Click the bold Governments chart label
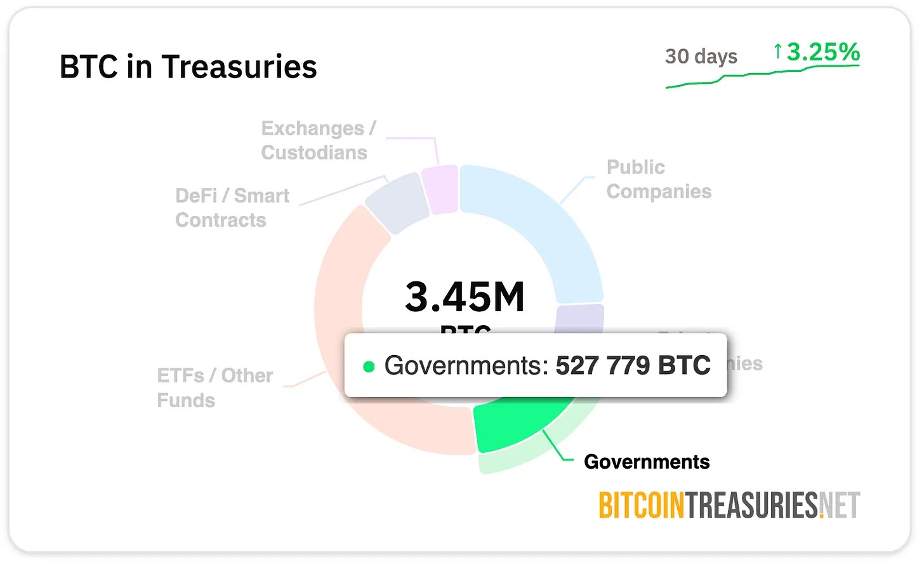 [x=647, y=462]
